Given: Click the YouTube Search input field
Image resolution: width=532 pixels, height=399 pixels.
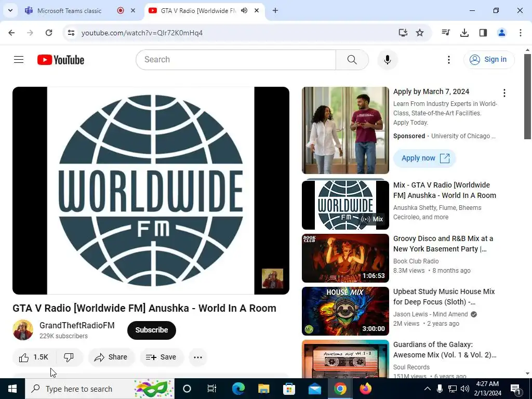Looking at the screenshot, I should click(x=236, y=60).
